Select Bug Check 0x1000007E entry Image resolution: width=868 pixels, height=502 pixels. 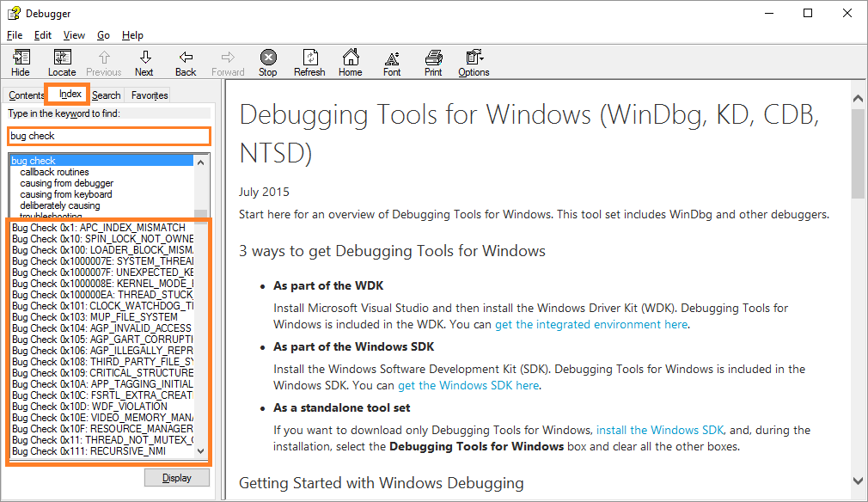pos(102,261)
